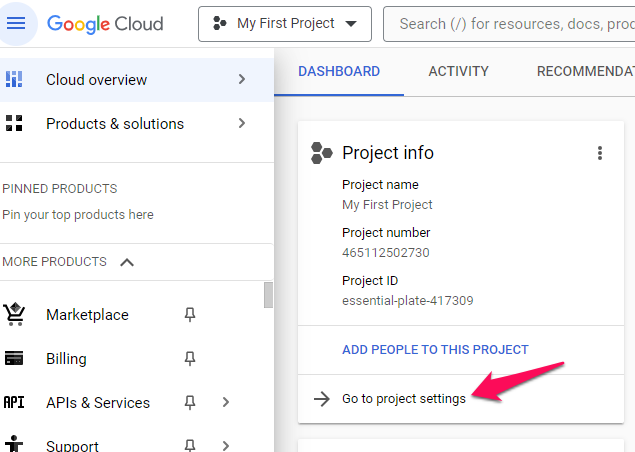
Task: Open Products & solutions menu item
Action: point(137,124)
